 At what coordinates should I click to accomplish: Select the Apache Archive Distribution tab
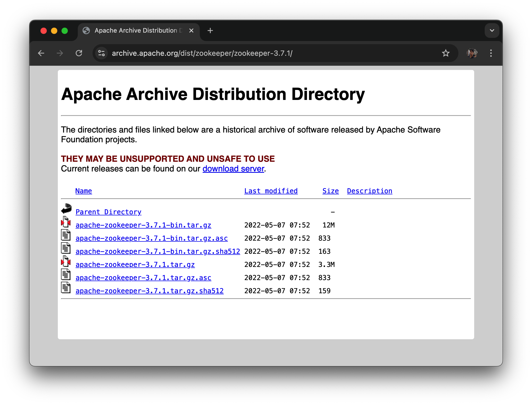(135, 31)
